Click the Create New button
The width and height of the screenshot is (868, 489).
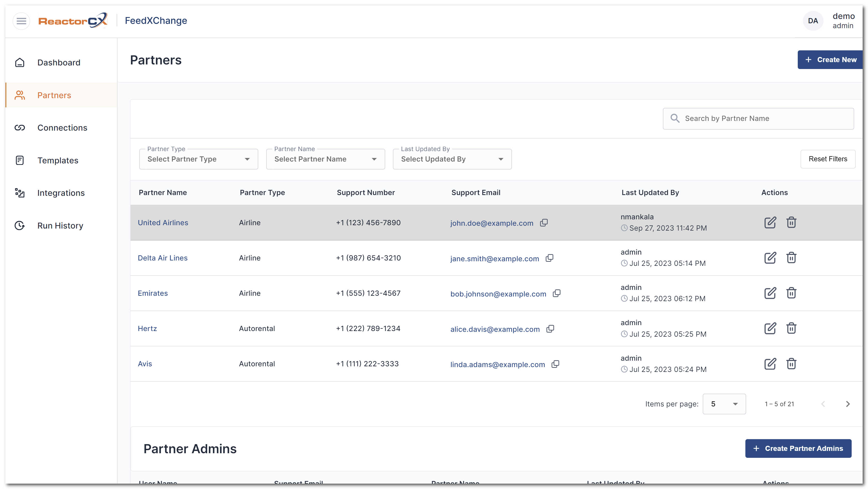[x=830, y=60]
